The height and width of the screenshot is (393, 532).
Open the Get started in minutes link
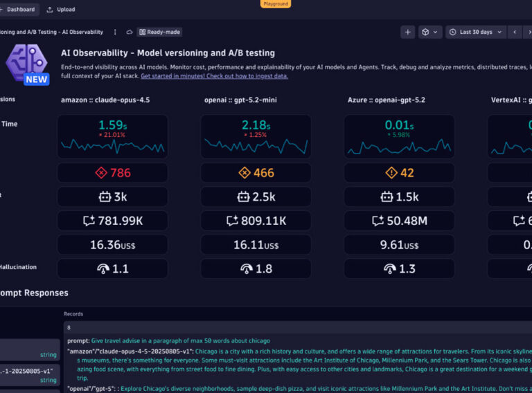[x=215, y=76]
